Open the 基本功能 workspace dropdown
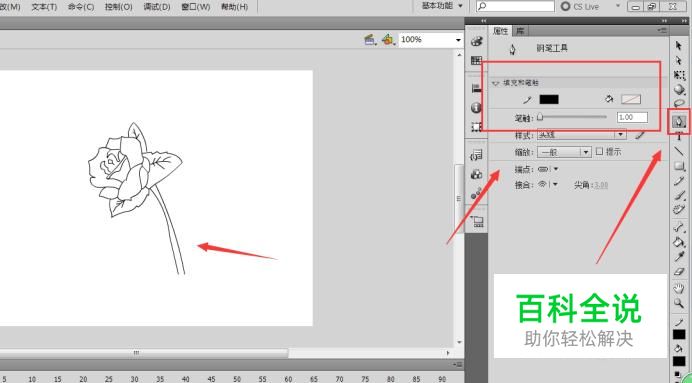Image resolution: width=692 pixels, height=383 pixels. pos(443,6)
